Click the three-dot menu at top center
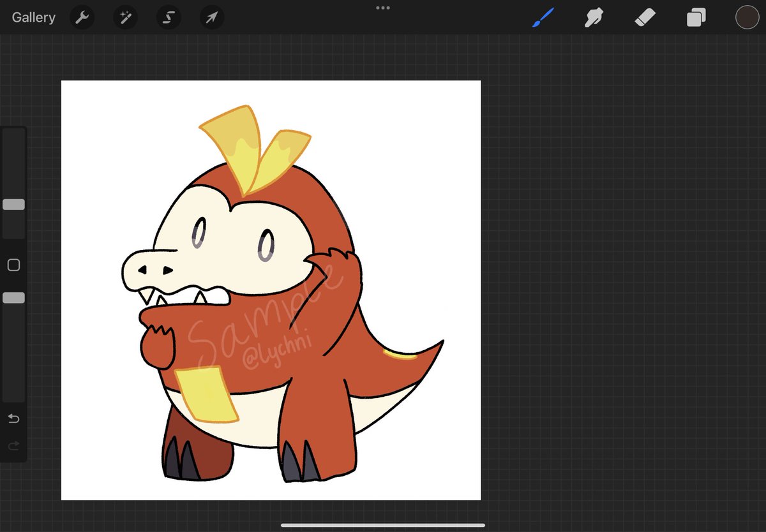 pos(383,8)
